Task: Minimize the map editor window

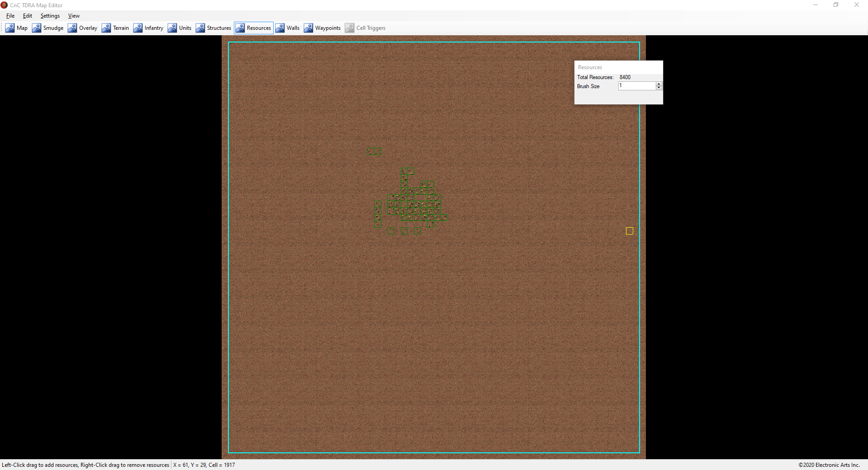Action: point(816,5)
